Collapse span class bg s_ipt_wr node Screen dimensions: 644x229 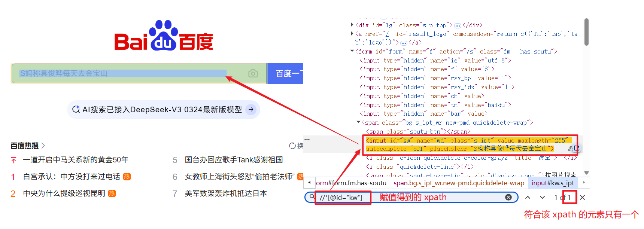pos(359,122)
